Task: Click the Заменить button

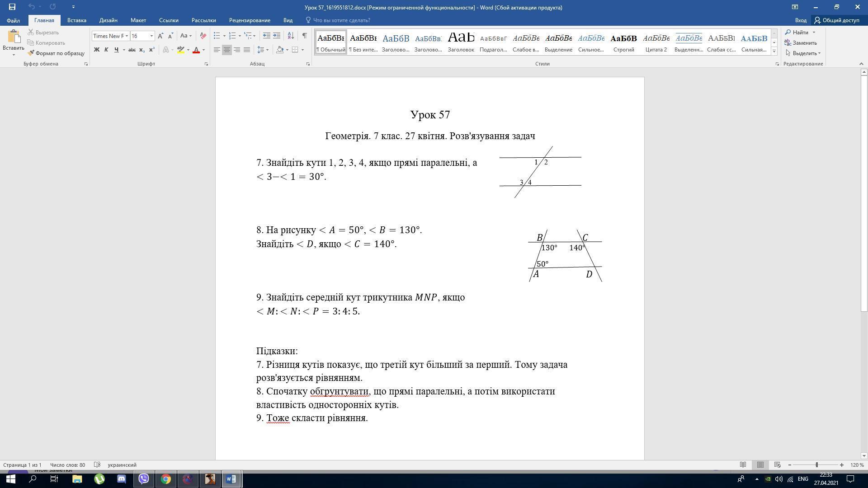Action: [801, 43]
